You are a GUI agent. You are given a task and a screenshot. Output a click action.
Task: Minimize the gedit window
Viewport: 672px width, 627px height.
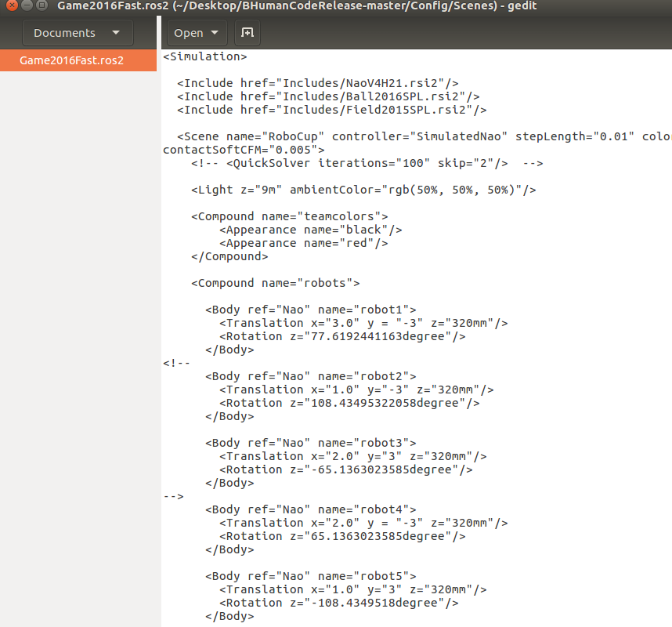click(27, 5)
